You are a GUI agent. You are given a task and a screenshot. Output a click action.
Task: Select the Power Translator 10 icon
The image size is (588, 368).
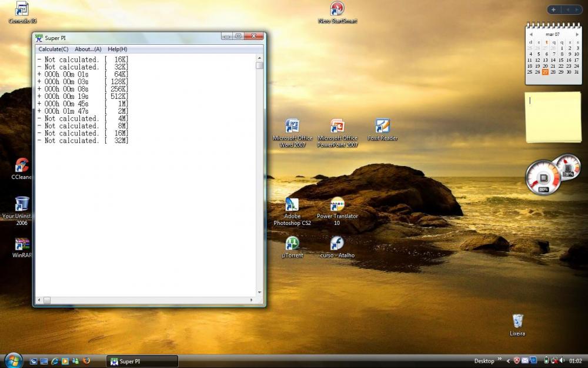[x=337, y=205]
